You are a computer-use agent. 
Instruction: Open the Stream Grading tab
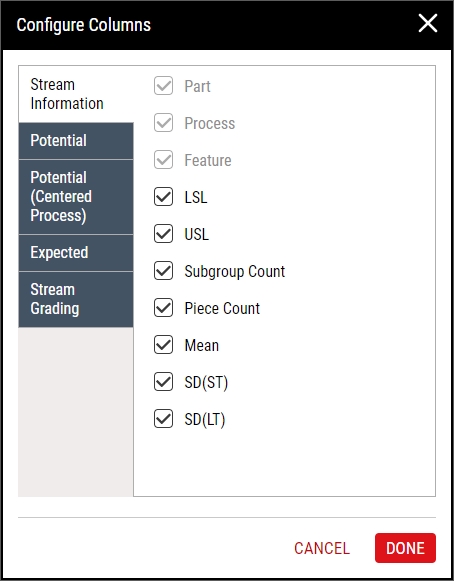(x=76, y=299)
